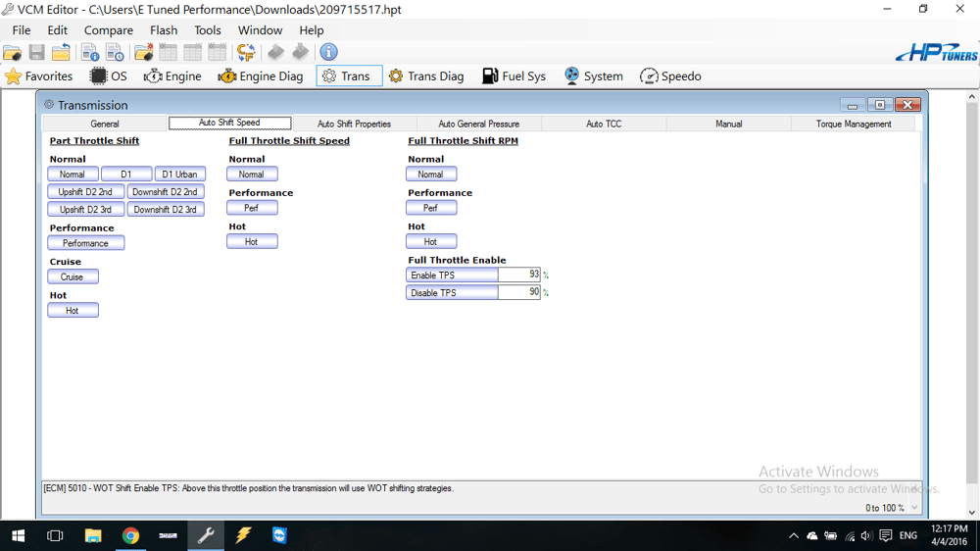Open the Upshift D2 3rd table
The width and height of the screenshot is (980, 551).
point(85,210)
